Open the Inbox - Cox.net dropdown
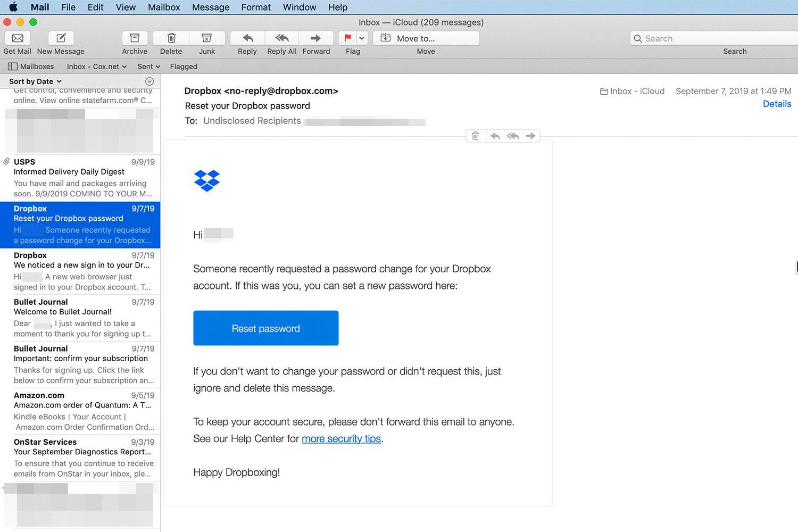Screen dimensions: 798x532 pos(96,66)
